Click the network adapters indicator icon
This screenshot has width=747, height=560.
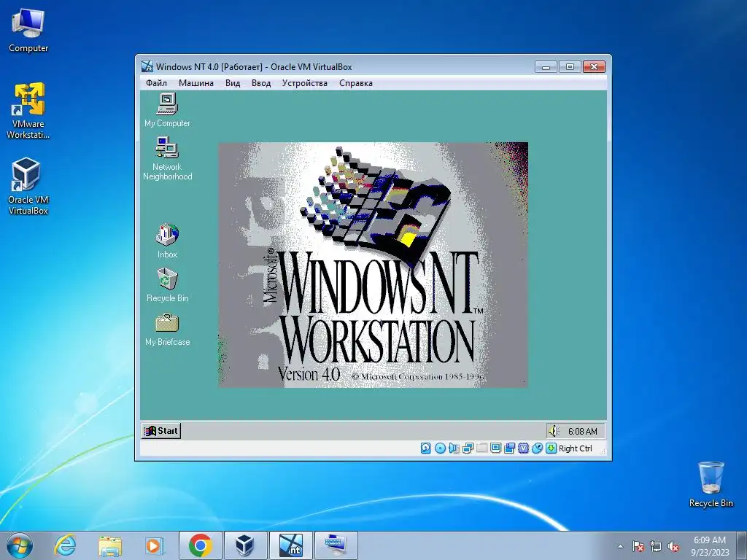coord(468,448)
